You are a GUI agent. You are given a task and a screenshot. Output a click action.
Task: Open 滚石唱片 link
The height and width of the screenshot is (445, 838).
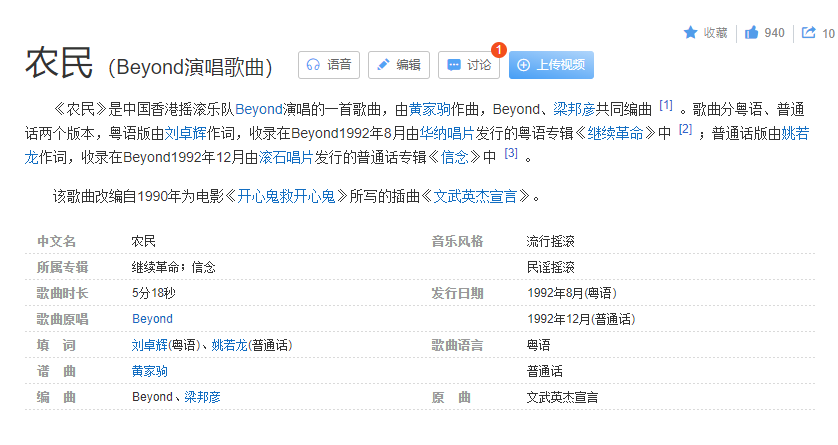pyautogui.click(x=286, y=157)
